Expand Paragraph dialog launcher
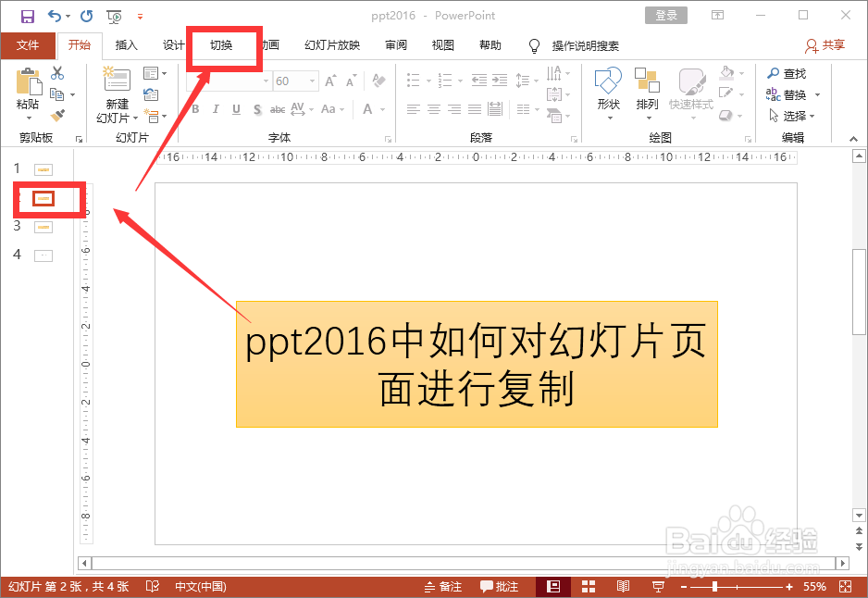Viewport: 868px width, 598px height. coord(574,139)
